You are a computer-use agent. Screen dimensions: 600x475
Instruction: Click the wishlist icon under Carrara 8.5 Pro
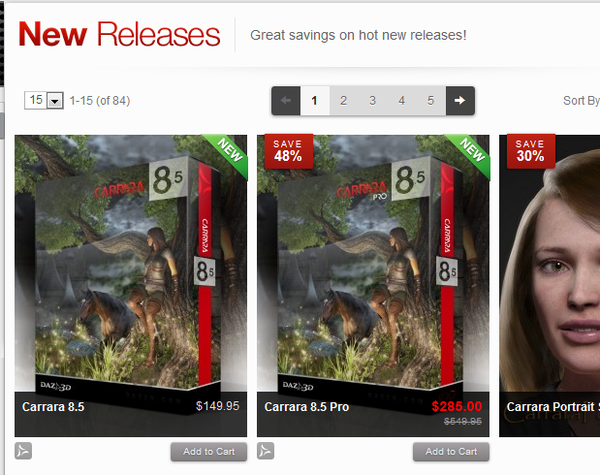coord(266,451)
